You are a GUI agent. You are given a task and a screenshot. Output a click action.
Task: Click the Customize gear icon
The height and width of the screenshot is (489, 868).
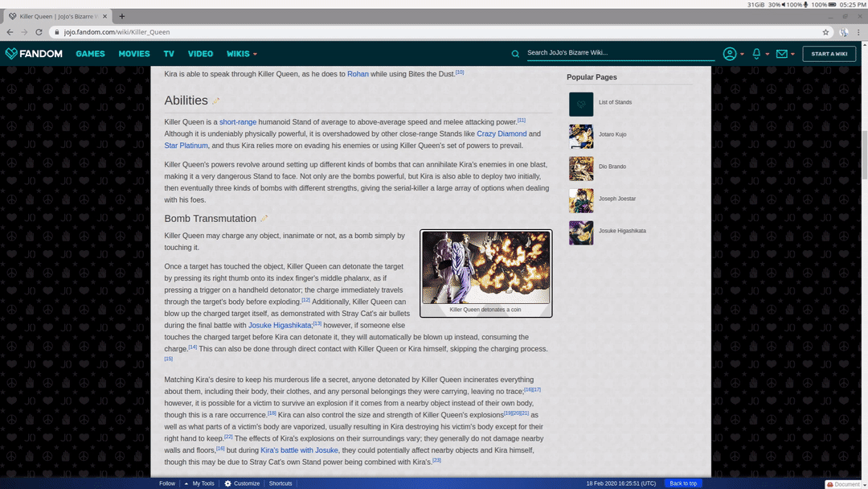click(227, 483)
